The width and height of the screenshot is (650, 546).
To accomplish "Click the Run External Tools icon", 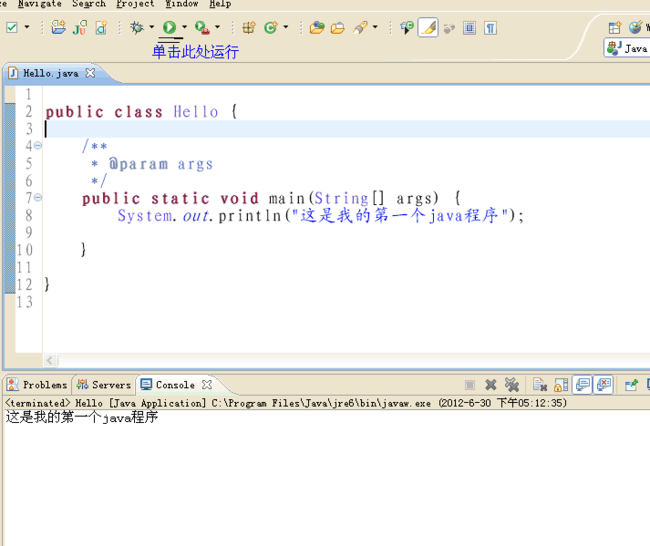I will [x=202, y=27].
